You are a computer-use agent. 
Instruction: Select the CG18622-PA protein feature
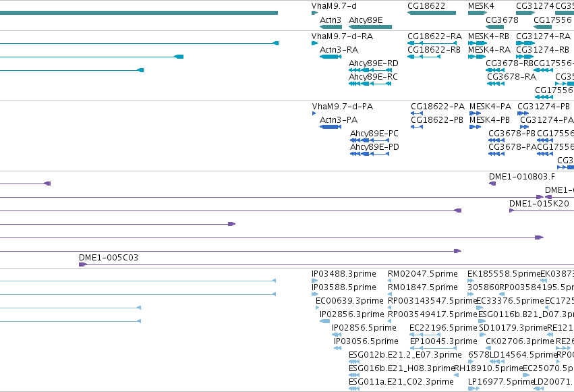[417, 113]
